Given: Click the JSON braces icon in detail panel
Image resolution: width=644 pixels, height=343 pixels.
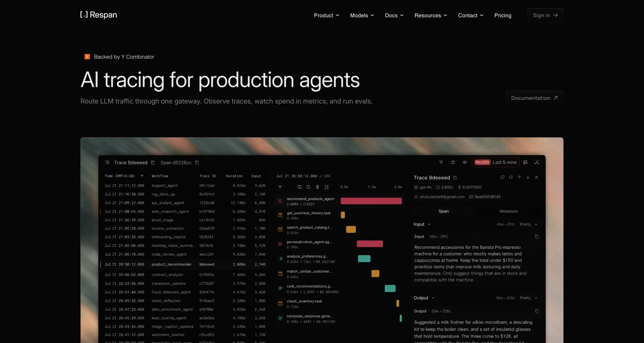Looking at the screenshot, I should coord(511,177).
